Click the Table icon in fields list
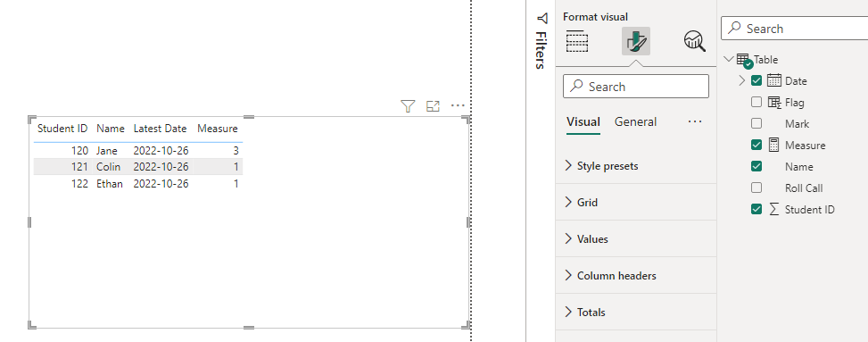868x342 pixels. point(743,59)
